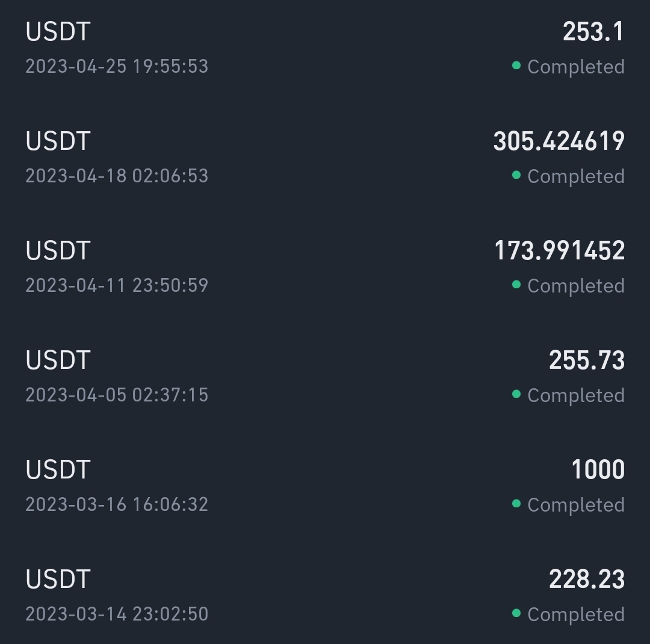Click the green dot on the 305.424619 transaction
Image resolution: width=650 pixels, height=644 pixels.
click(x=516, y=175)
